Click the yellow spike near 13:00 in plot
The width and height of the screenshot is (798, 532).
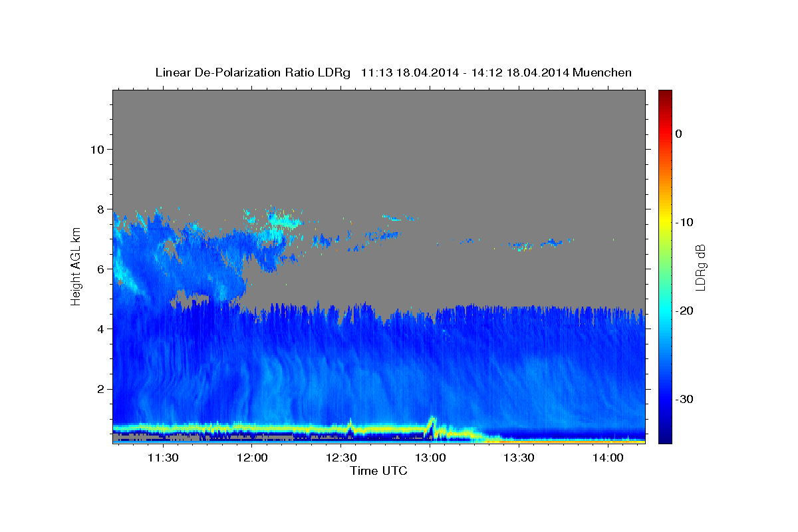click(x=432, y=424)
